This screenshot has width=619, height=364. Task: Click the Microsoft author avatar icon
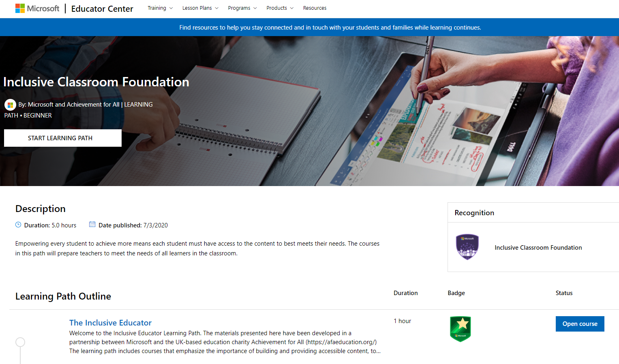[x=10, y=105]
